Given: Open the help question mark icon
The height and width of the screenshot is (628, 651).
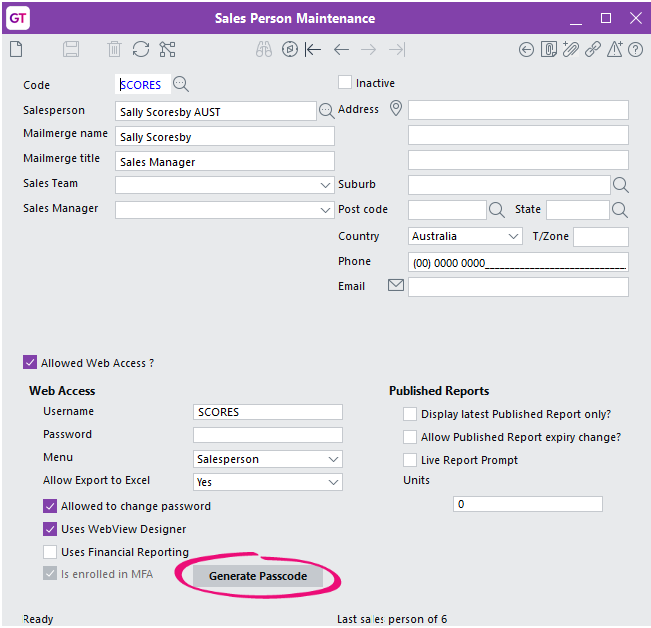Looking at the screenshot, I should point(635,50).
